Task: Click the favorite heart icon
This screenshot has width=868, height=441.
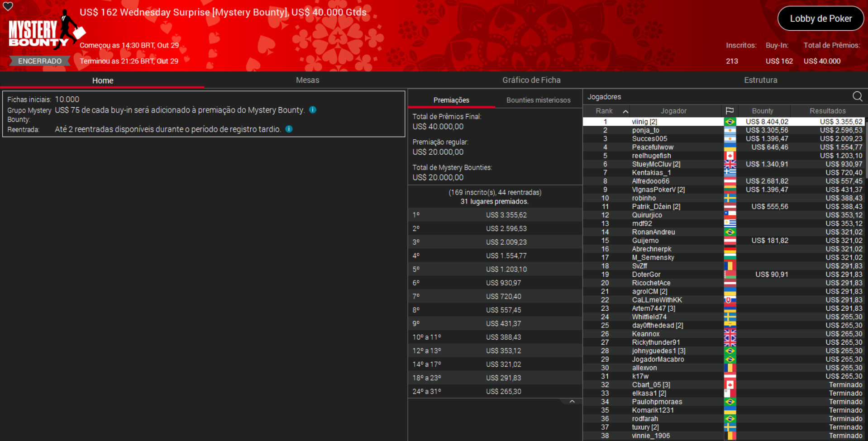Action: tap(8, 6)
